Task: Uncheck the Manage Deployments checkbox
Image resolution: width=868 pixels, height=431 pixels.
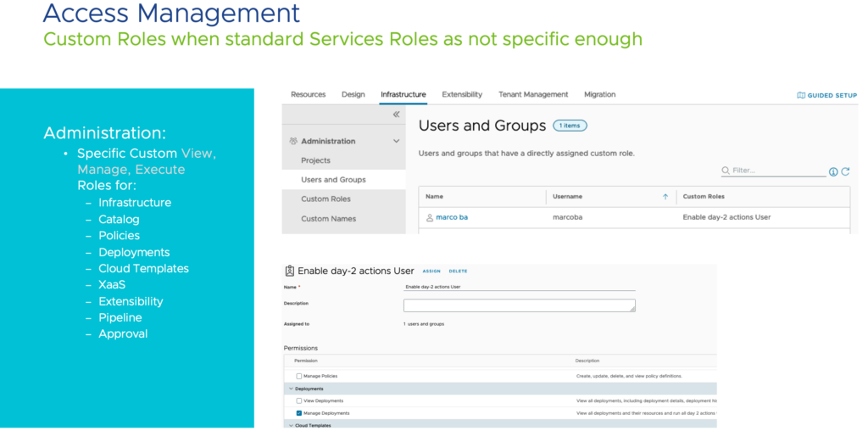Action: 299,413
